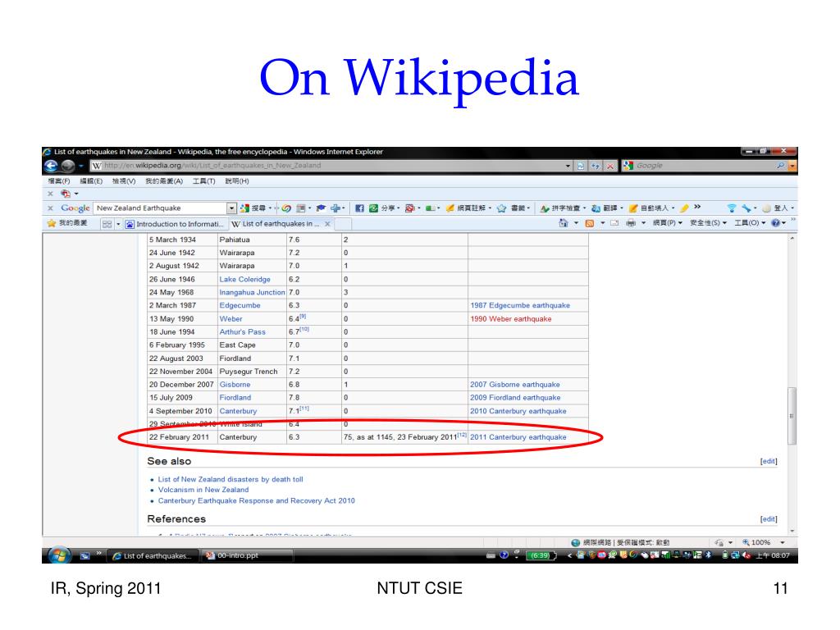Open List of New Zealand disasters by death toll
840x630 pixels.
231,479
